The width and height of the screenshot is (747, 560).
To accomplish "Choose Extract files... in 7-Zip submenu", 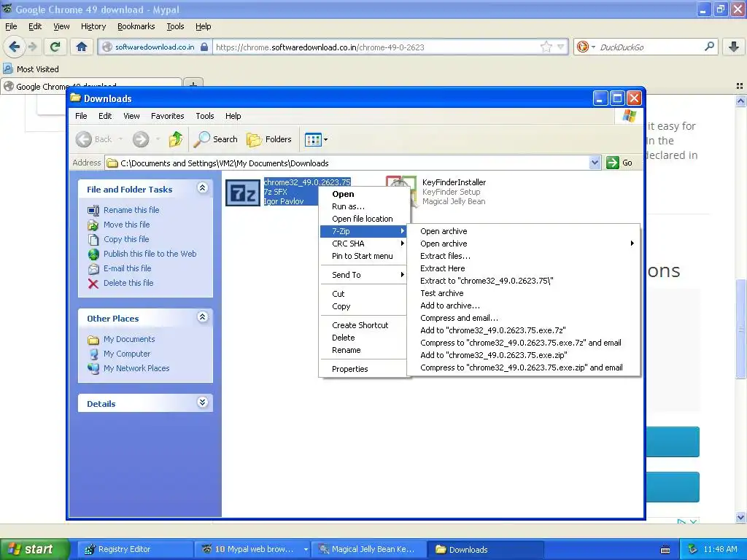I will (523, 256).
